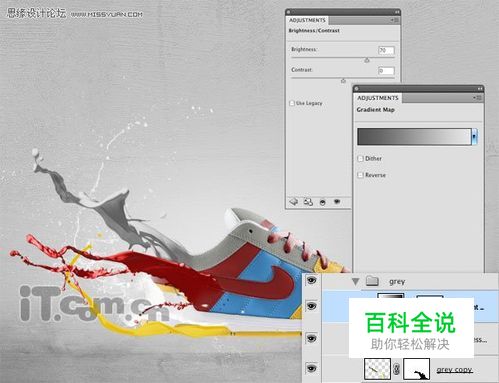Click the Brightness slider handle

pyautogui.click(x=367, y=60)
